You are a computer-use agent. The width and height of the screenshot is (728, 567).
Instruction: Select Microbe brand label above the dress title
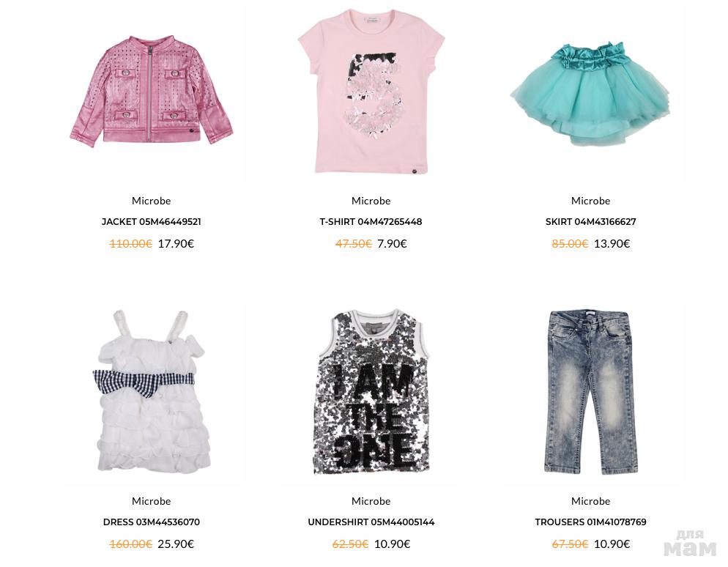click(x=152, y=501)
